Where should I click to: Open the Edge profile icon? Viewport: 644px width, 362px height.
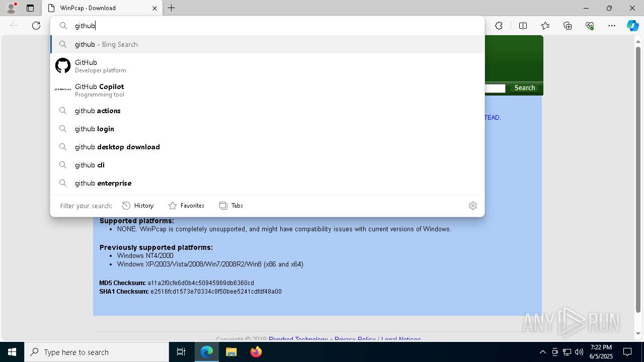(x=11, y=8)
